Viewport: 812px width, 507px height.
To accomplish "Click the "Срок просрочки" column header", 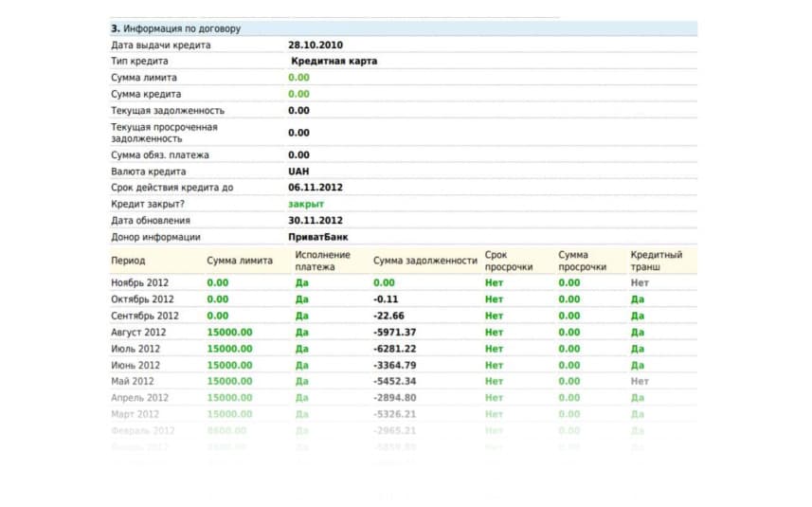I will click(509, 261).
